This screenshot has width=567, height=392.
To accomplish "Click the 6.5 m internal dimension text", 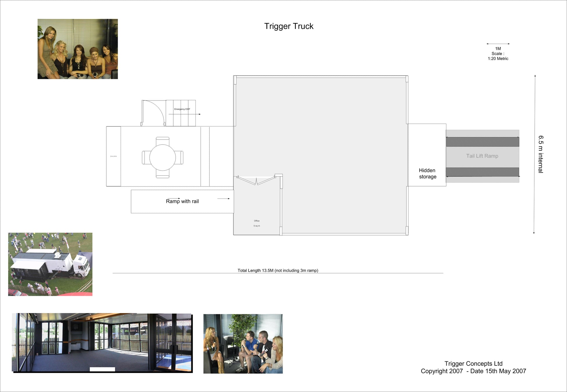I will (540, 154).
